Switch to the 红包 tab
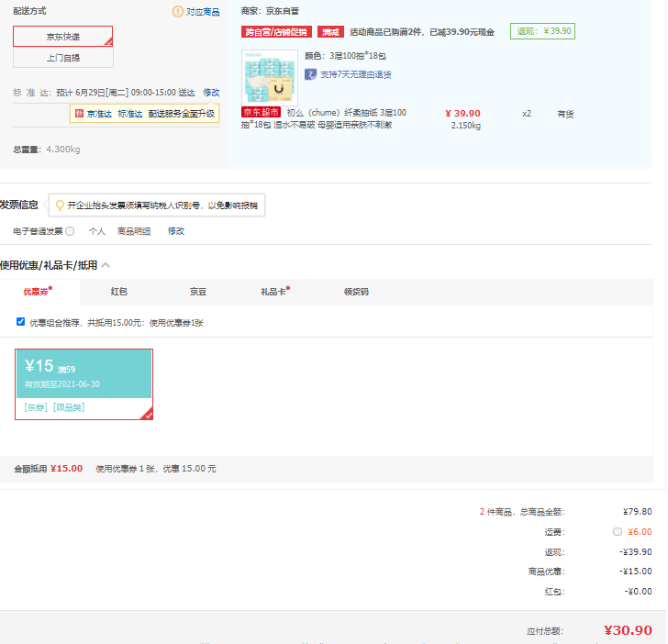Viewport: 668px width, 644px height. point(119,292)
